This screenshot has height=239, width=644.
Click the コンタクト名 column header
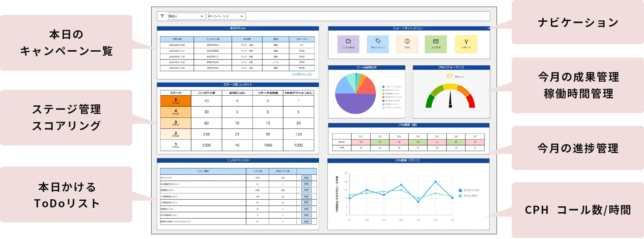pyautogui.click(x=213, y=39)
